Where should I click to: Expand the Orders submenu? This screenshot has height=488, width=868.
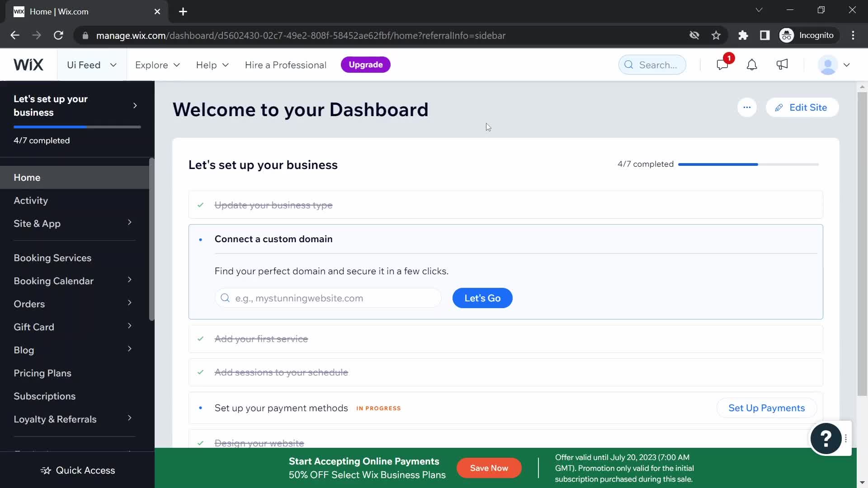[130, 303]
